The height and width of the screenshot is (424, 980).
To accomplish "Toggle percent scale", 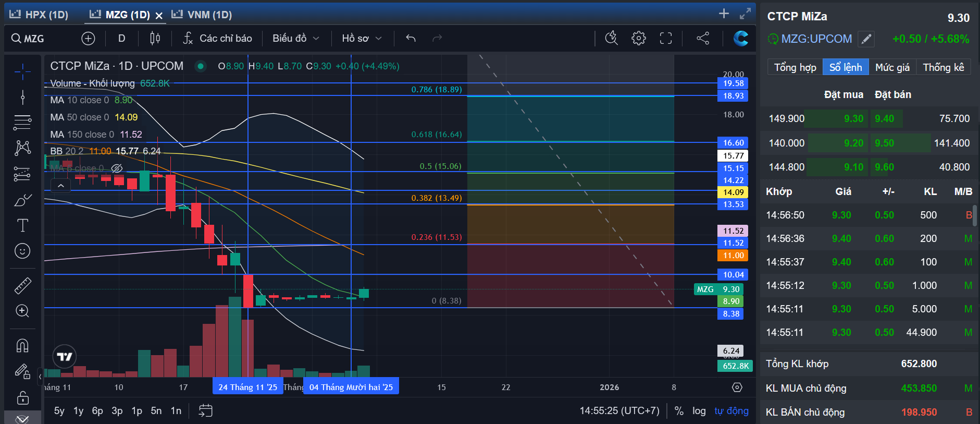I will [x=679, y=411].
